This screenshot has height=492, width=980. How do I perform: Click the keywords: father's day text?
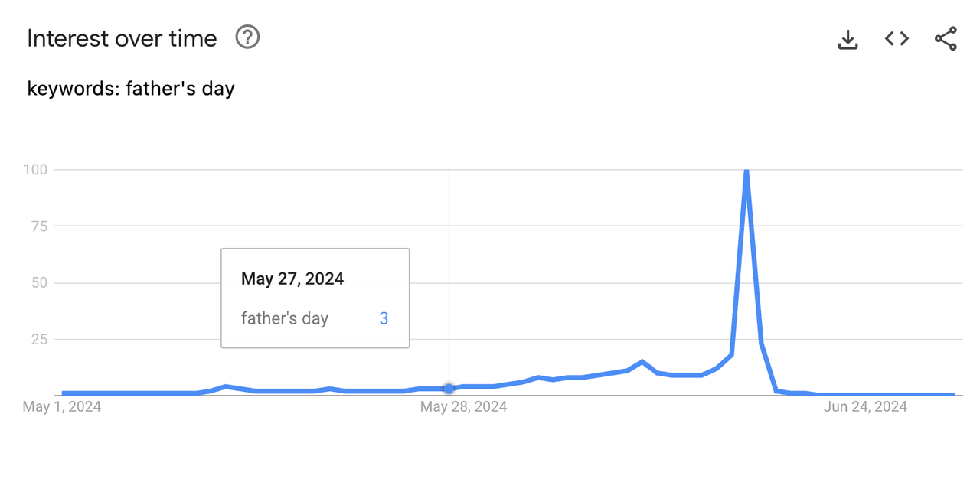pyautogui.click(x=130, y=88)
